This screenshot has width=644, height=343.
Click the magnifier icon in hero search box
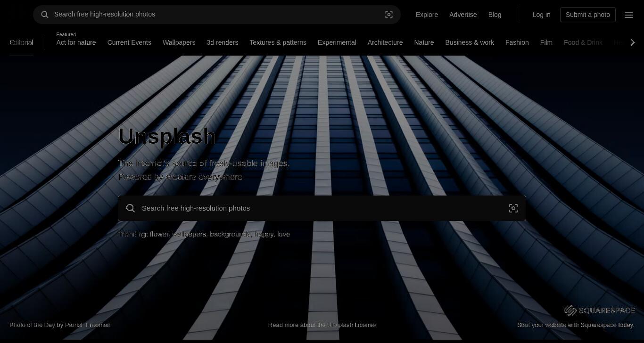coord(131,208)
